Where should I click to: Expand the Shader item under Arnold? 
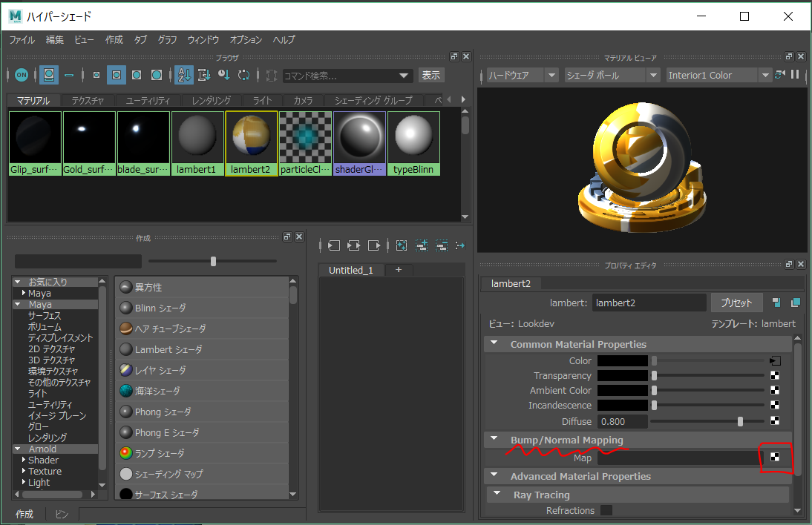(x=23, y=459)
